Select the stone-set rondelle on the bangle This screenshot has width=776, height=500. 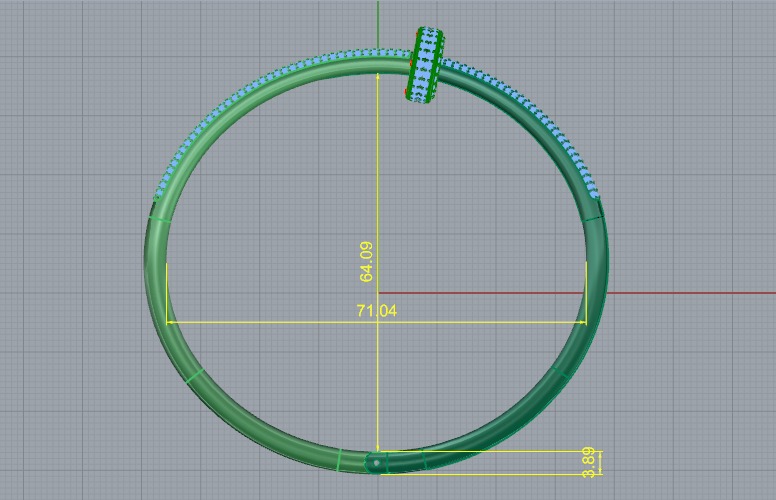(425, 65)
